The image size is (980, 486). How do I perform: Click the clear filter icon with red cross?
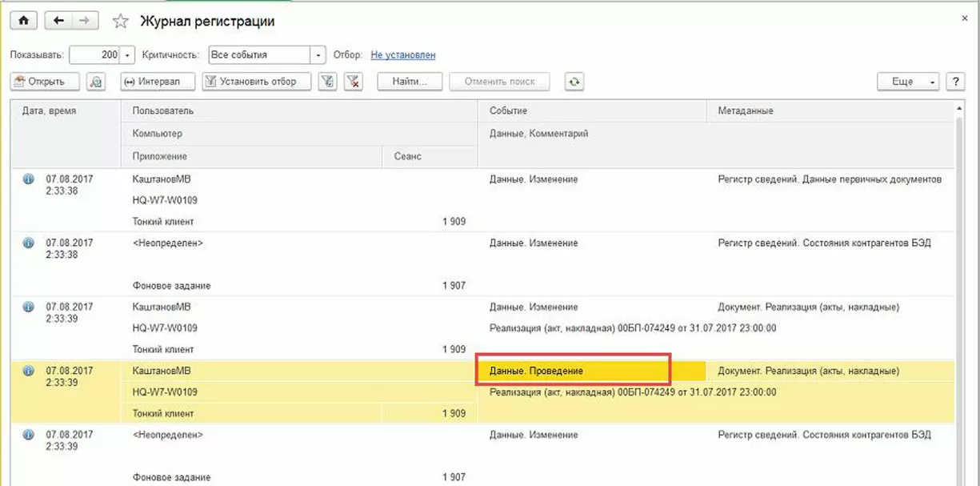pyautogui.click(x=354, y=81)
